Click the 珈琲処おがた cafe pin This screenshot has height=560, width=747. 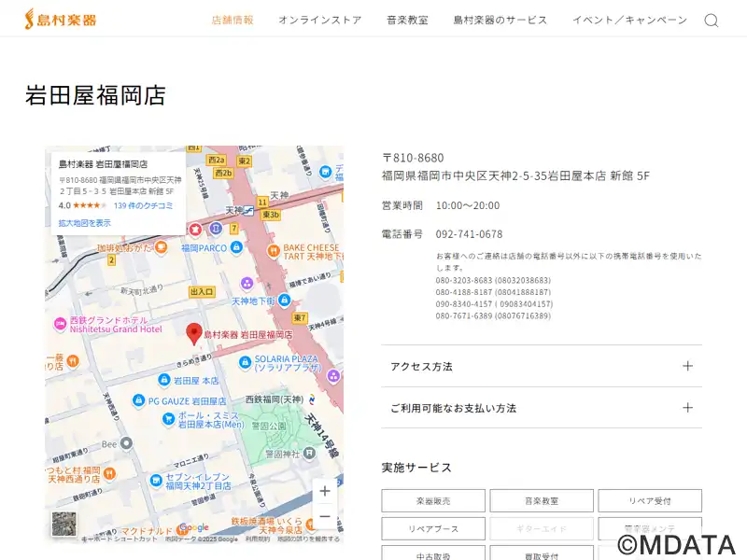161,247
